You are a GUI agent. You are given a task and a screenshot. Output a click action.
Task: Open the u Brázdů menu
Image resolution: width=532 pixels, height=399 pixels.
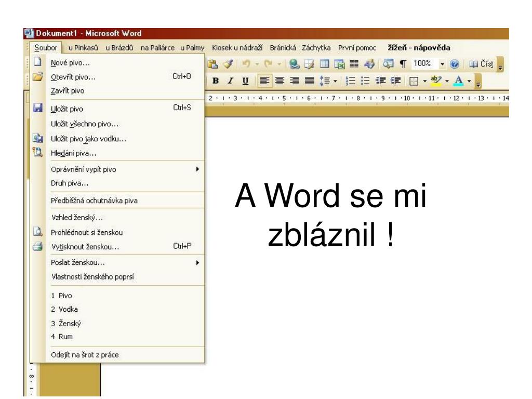[x=119, y=48]
